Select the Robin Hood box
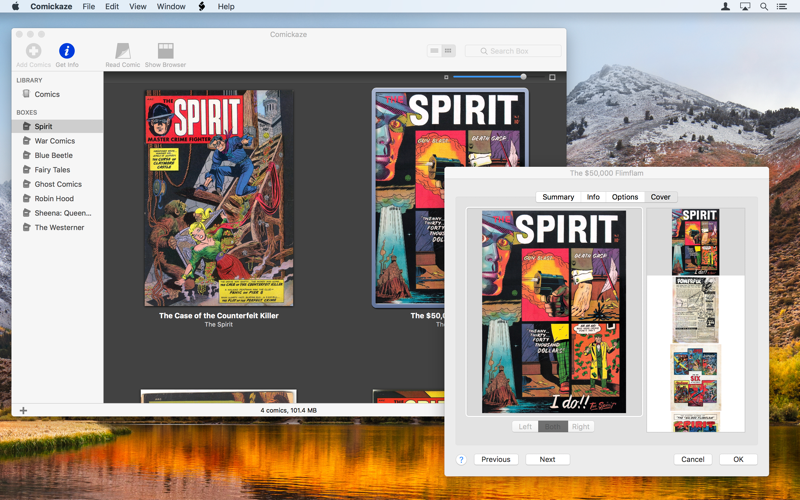 (57, 198)
